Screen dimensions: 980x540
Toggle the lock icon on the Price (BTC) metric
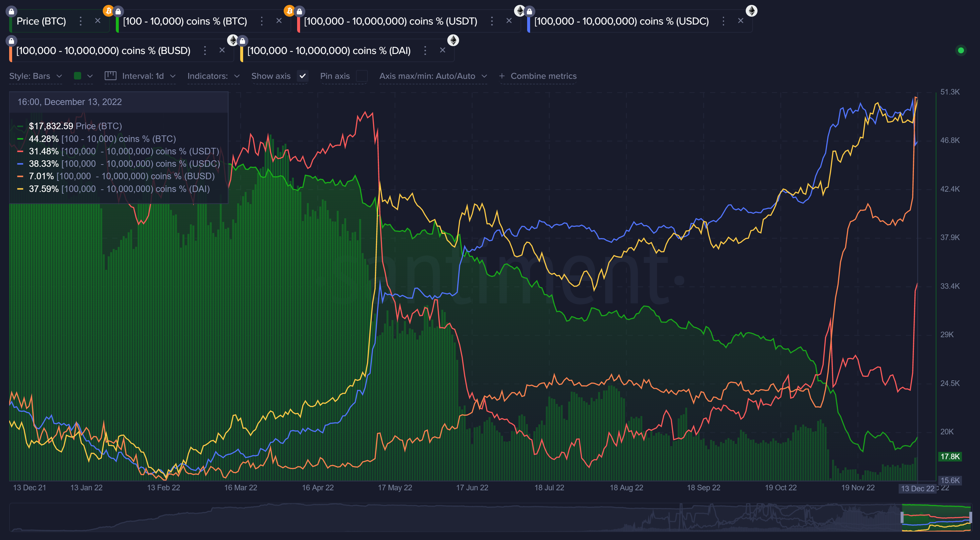[11, 11]
